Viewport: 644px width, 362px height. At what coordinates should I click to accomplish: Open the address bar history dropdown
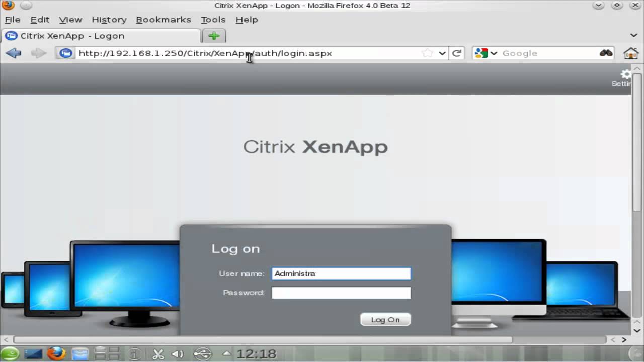tap(442, 53)
